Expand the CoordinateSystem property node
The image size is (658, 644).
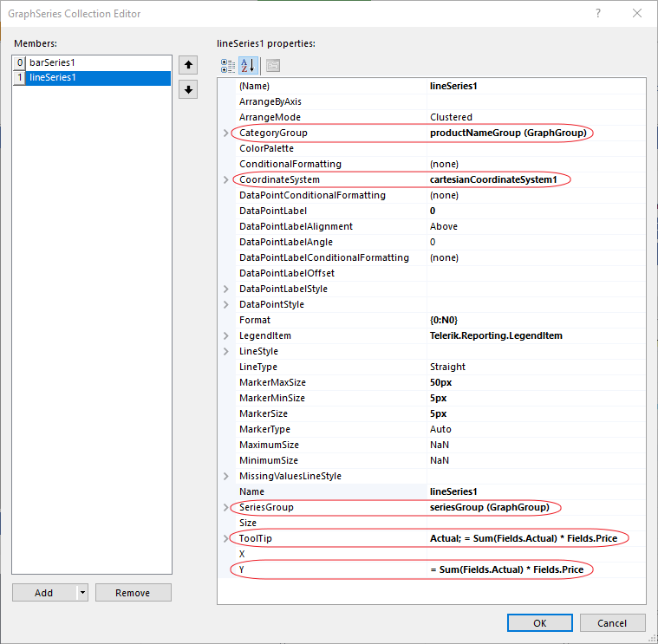point(227,180)
